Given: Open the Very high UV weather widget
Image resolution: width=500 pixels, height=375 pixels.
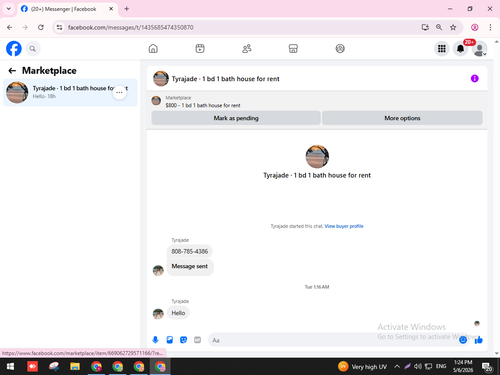Looking at the screenshot, I should click(x=363, y=367).
